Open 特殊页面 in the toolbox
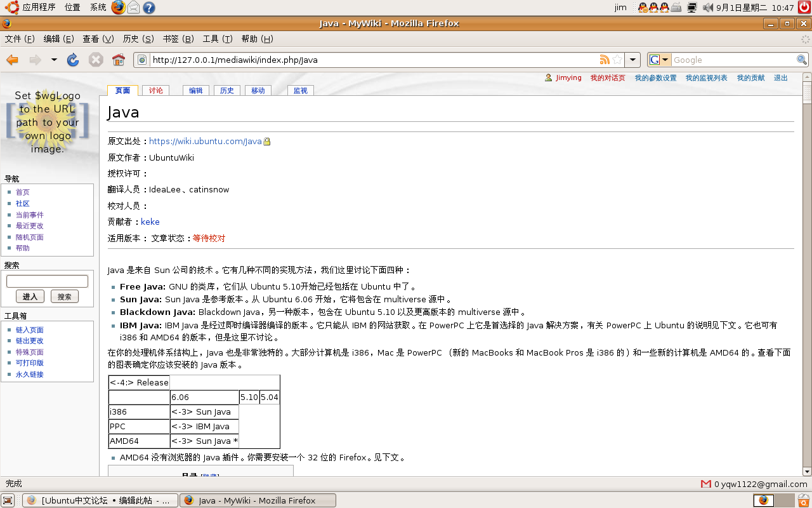The height and width of the screenshot is (508, 812). point(30,352)
